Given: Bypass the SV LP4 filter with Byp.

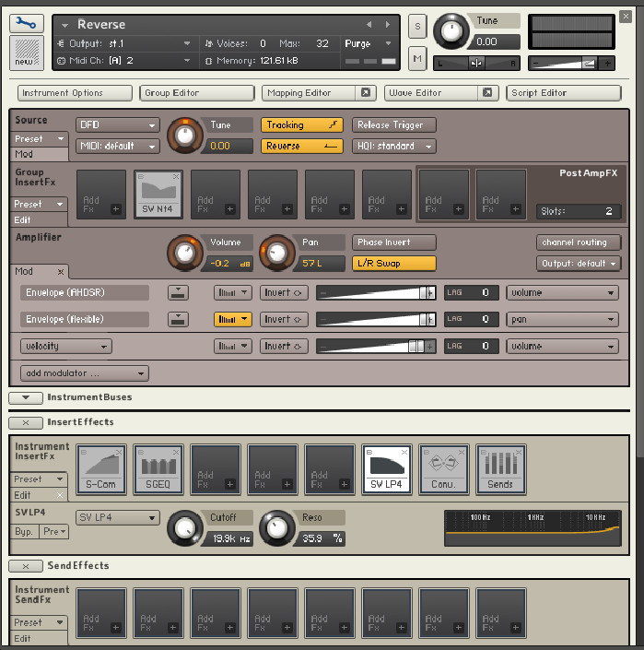Looking at the screenshot, I should [24, 531].
